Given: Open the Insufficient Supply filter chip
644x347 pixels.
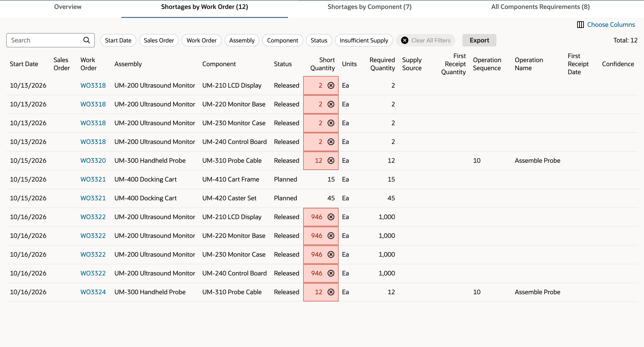Looking at the screenshot, I should coord(364,40).
